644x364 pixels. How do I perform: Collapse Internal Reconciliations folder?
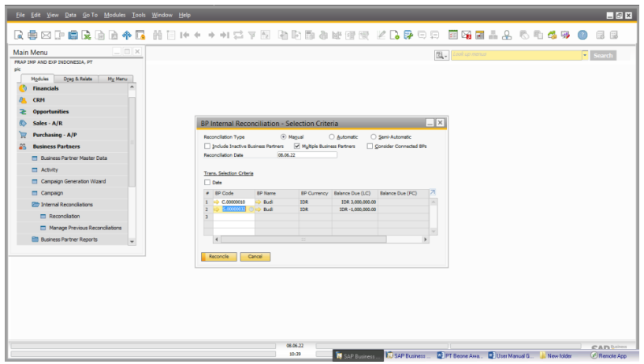click(35, 204)
